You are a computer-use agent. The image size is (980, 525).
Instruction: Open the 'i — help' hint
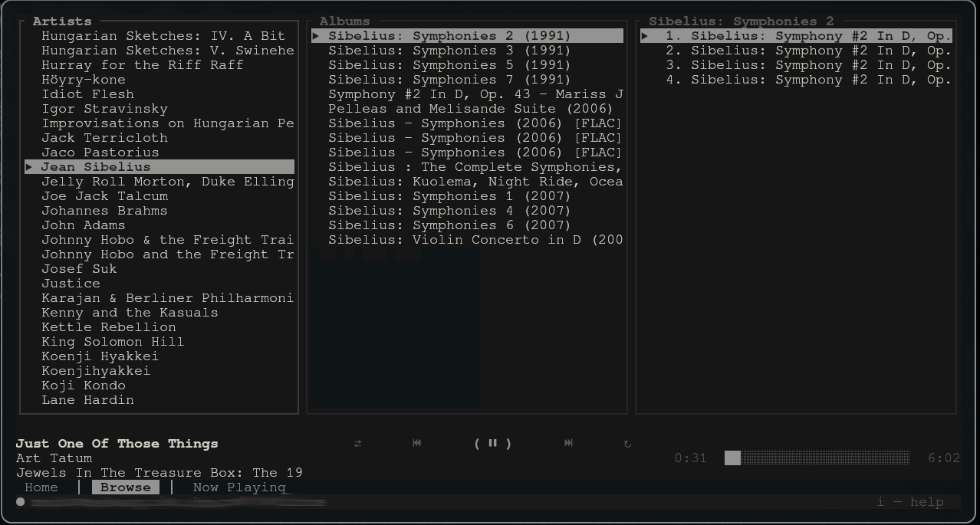pyautogui.click(x=910, y=502)
